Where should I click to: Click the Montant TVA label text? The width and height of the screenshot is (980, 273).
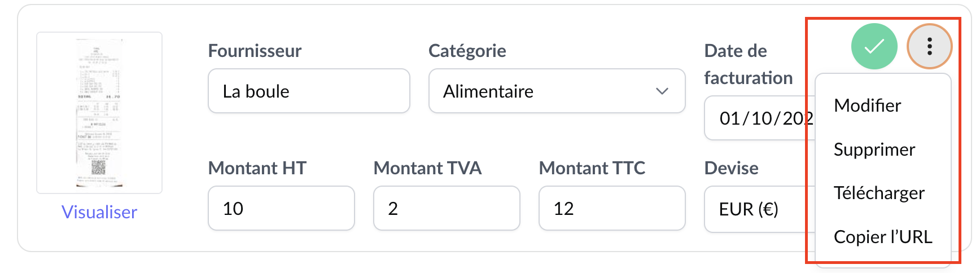(x=427, y=168)
